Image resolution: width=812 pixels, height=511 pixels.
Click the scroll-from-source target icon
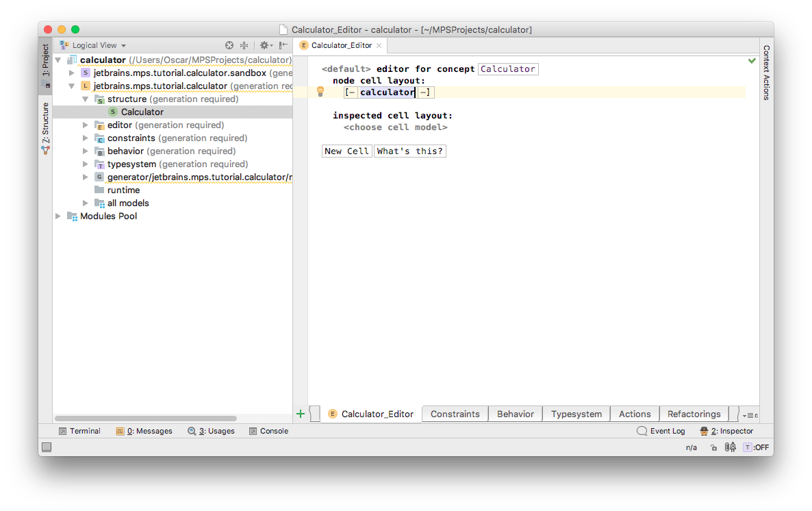tap(229, 45)
